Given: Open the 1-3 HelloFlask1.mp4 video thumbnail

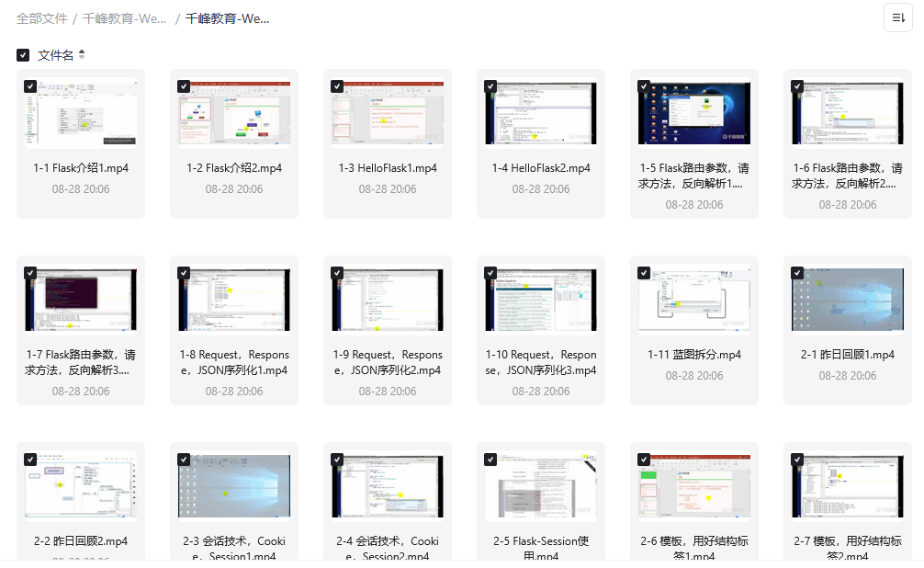Looking at the screenshot, I should [388, 113].
